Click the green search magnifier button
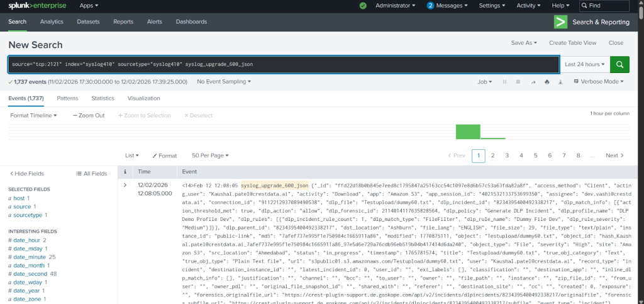644x304 pixels. [x=619, y=64]
